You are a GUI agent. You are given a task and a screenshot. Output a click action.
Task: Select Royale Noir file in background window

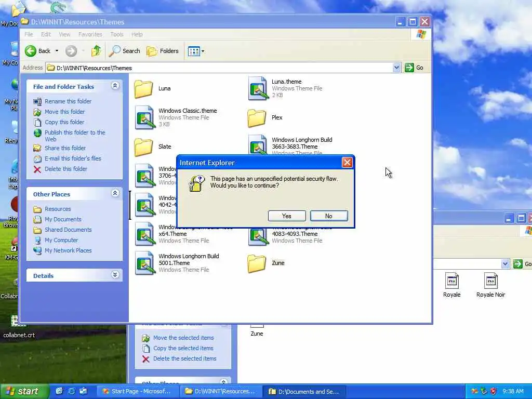(x=490, y=285)
